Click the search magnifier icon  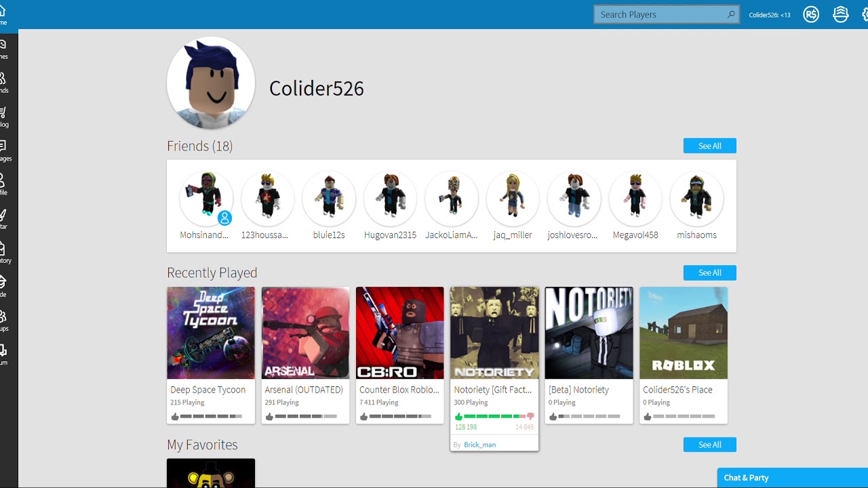tap(731, 14)
